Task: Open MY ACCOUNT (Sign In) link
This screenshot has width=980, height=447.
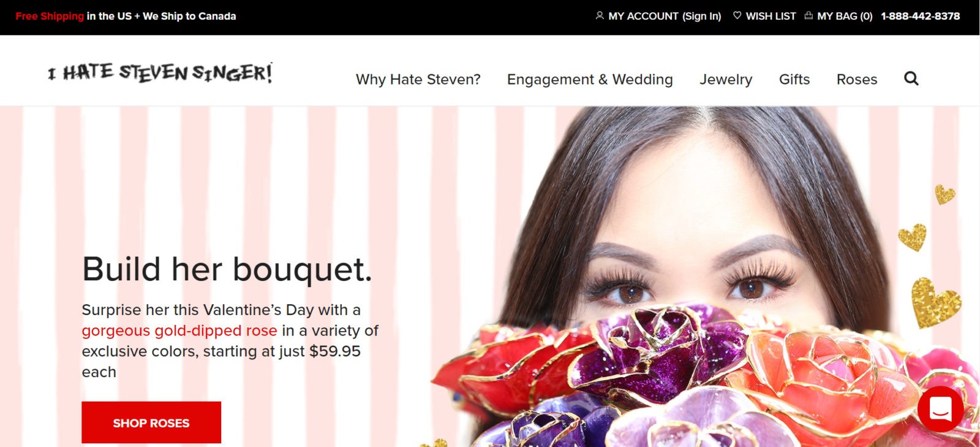Action: 665,16
